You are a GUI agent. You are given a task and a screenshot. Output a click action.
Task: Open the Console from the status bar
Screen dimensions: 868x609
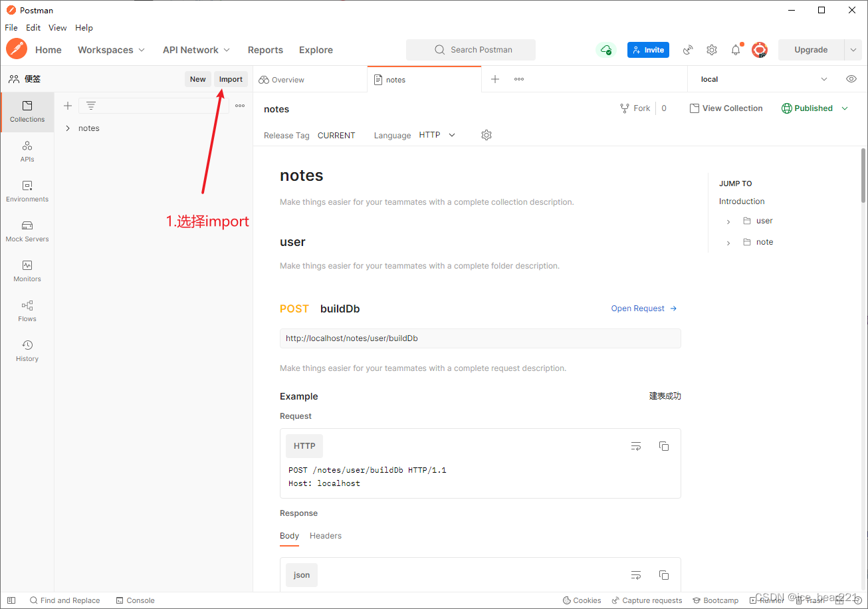tap(135, 600)
